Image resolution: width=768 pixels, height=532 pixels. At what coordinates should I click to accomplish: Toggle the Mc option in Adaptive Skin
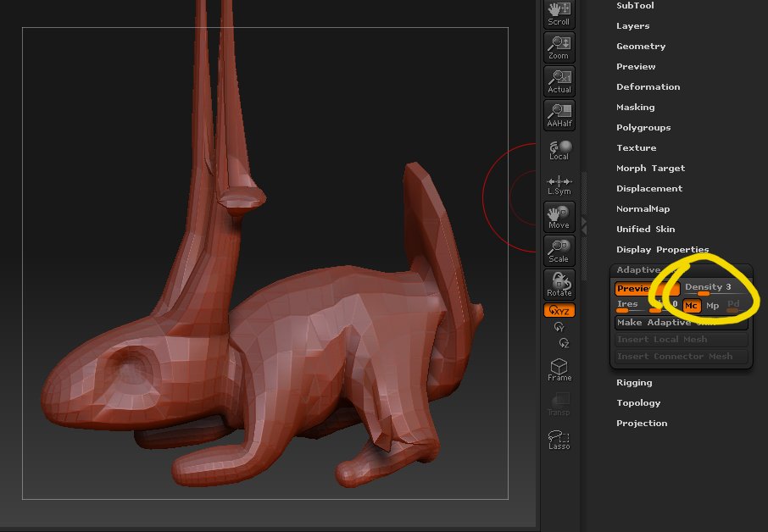point(692,306)
